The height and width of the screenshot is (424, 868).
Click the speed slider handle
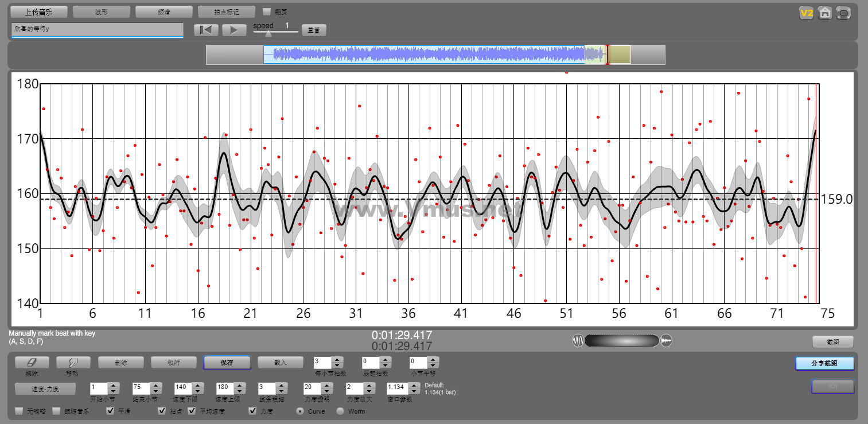268,33
